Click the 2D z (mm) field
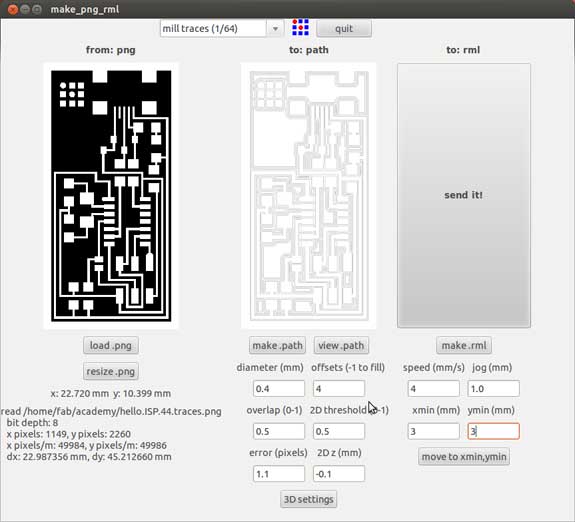The height and width of the screenshot is (522, 575). [339, 474]
